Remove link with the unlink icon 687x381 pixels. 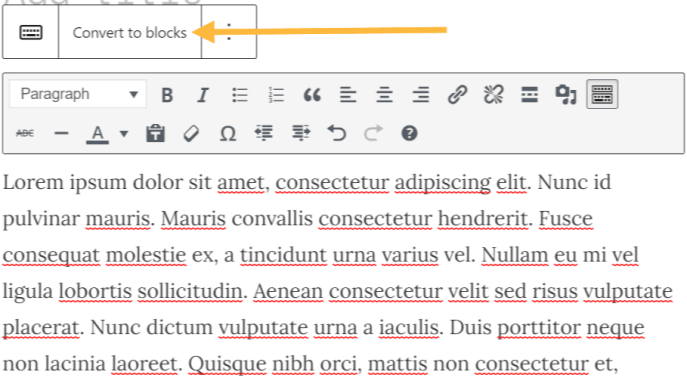point(493,95)
